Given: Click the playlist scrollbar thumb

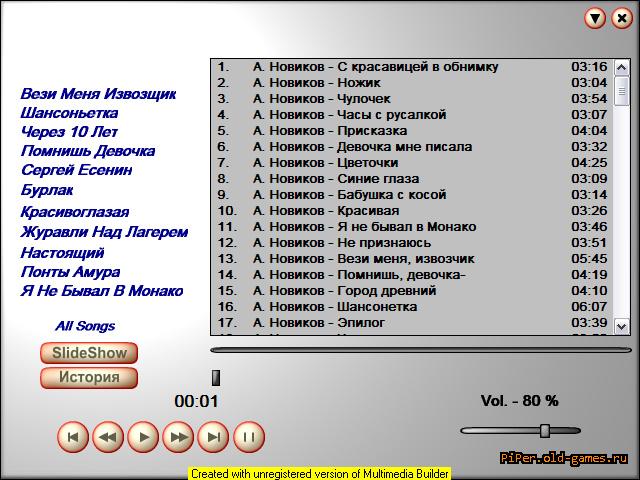Looking at the screenshot, I should (x=622, y=91).
